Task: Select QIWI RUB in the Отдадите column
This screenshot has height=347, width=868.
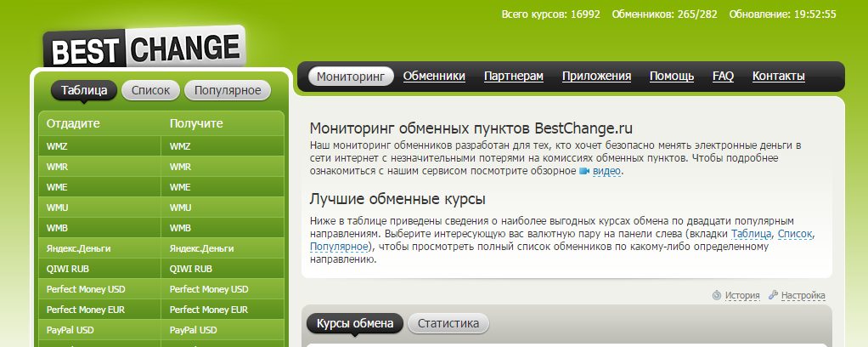Action: coord(99,269)
